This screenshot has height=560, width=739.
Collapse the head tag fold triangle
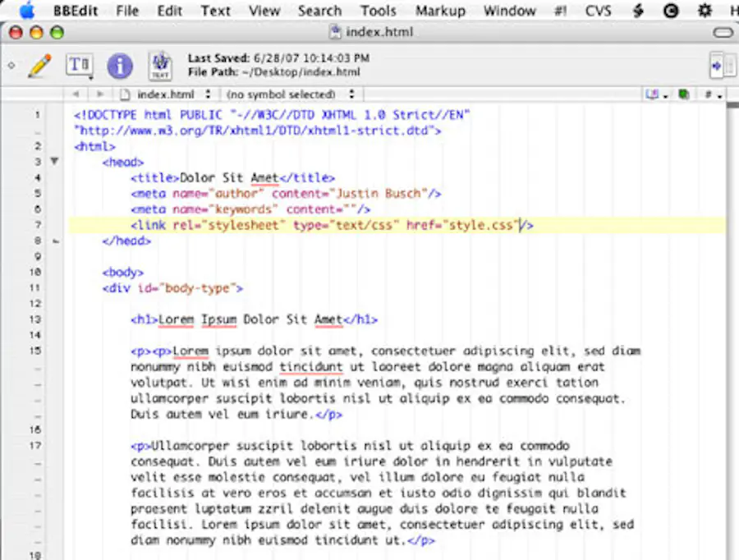point(54,162)
